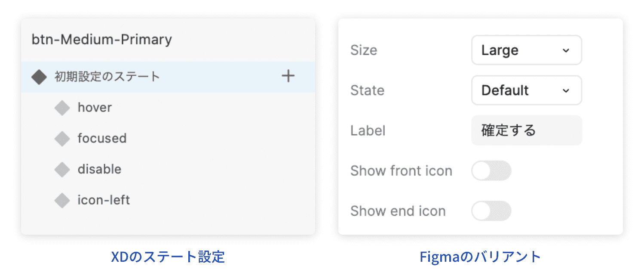This screenshot has height=279, width=644.
Task: Click the focused state diamond icon
Action: click(62, 138)
